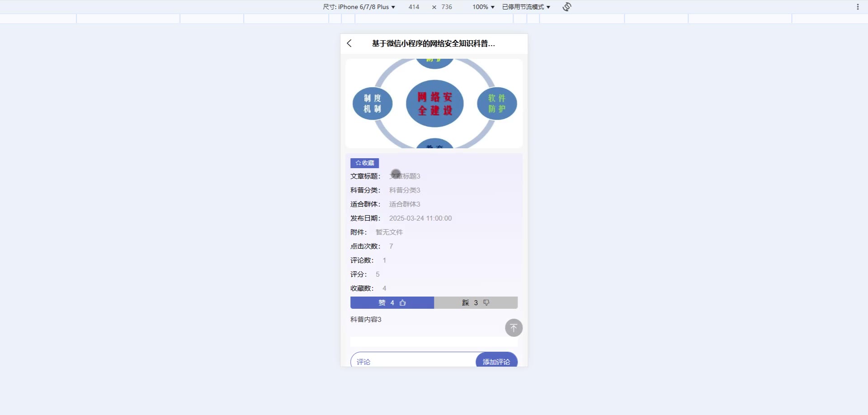Click the thumbs-down icon on 踩 button
Viewport: 868px width, 415px height.
[486, 303]
